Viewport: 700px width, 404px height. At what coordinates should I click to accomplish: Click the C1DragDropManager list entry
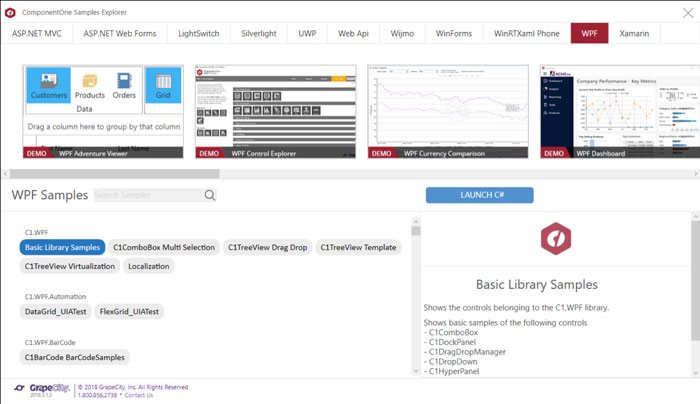point(465,352)
